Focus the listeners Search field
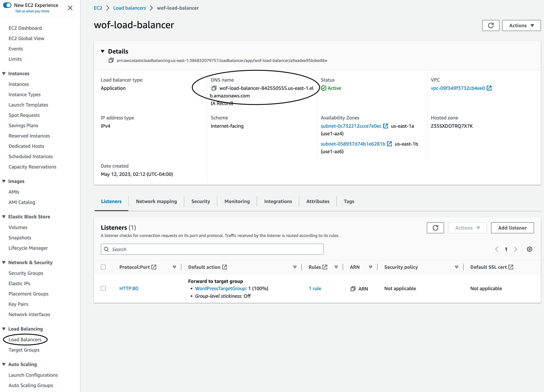This screenshot has width=544, height=392. [x=212, y=249]
